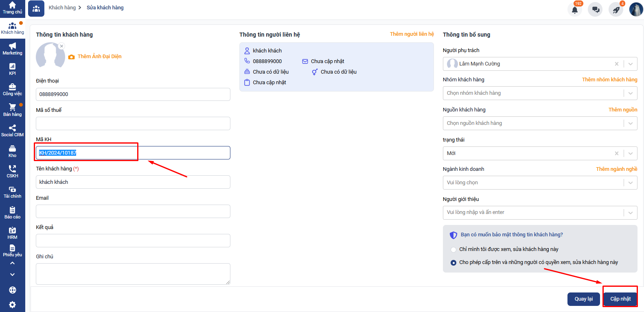Screen dimensions: 644x312
Task: Go to CSKH phone icon
Action: 12,171
